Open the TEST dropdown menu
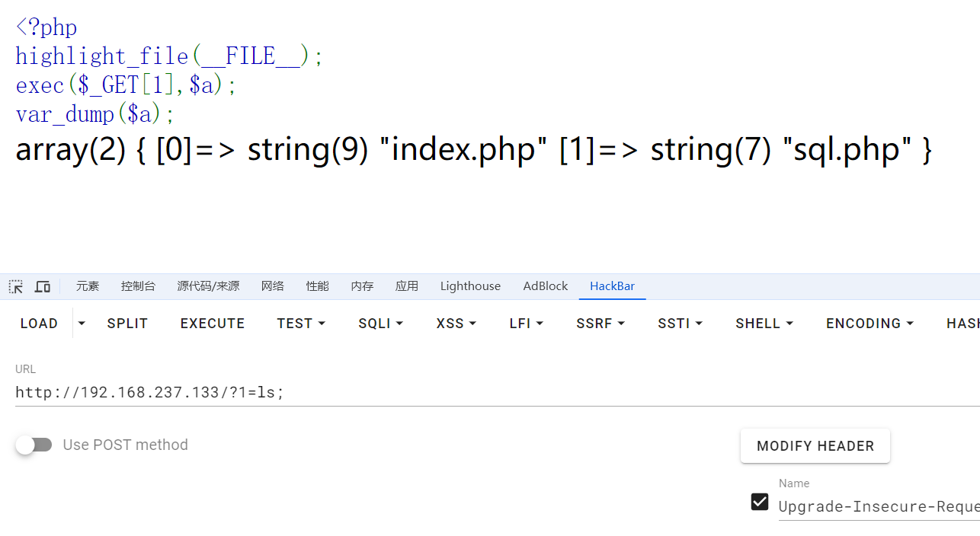Screen dimensions: 980x536 point(301,324)
